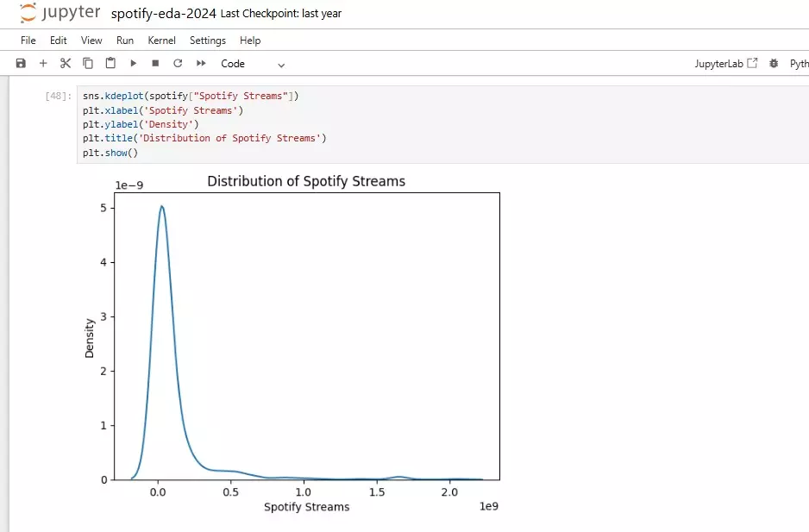Image resolution: width=809 pixels, height=532 pixels.
Task: Paste the copied cell
Action: [x=110, y=63]
